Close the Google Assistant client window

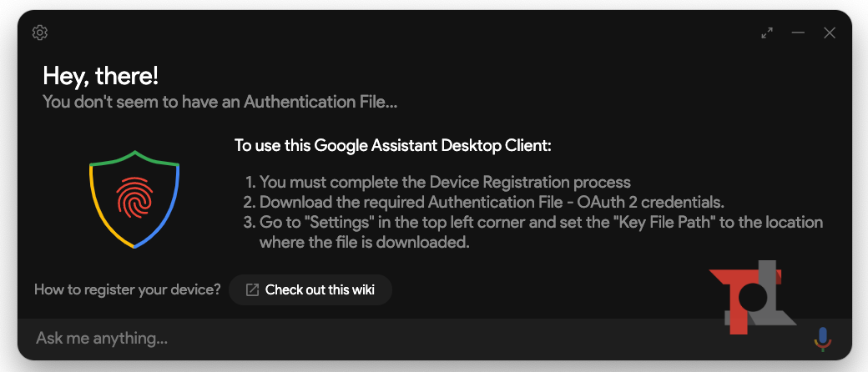[x=830, y=33]
